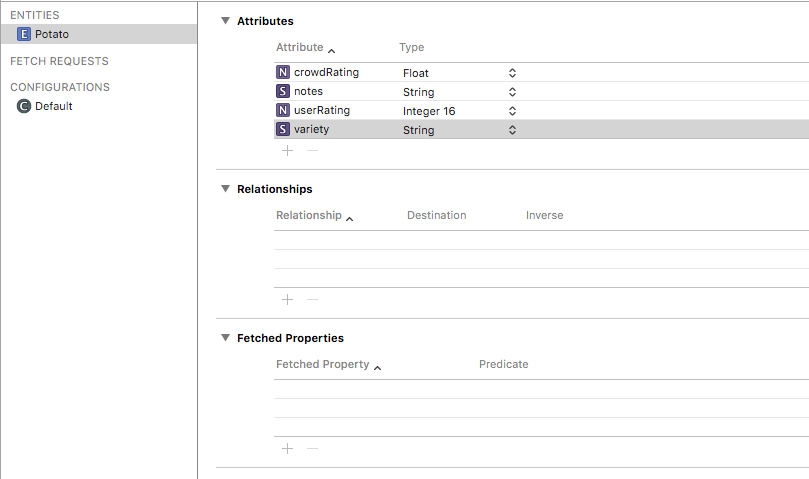Click the Potato entity icon in sidebar
The width and height of the screenshot is (809, 479).
pyautogui.click(x=25, y=34)
